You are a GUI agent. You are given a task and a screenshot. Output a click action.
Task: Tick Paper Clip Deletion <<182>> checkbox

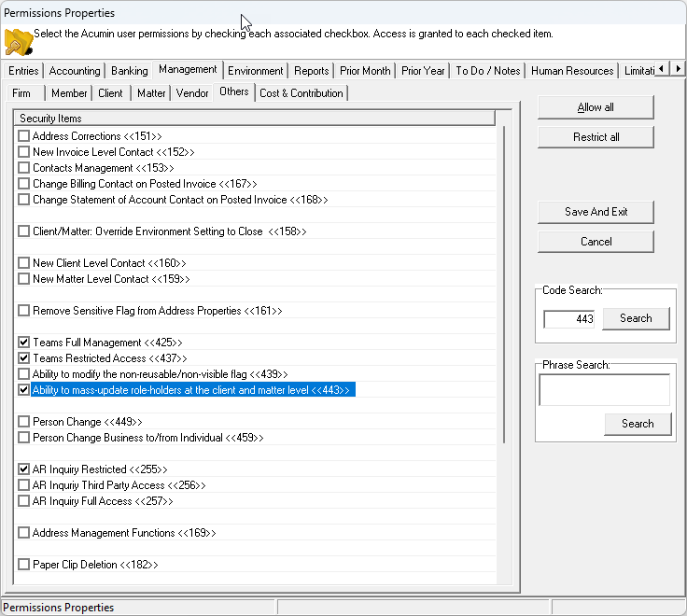23,565
